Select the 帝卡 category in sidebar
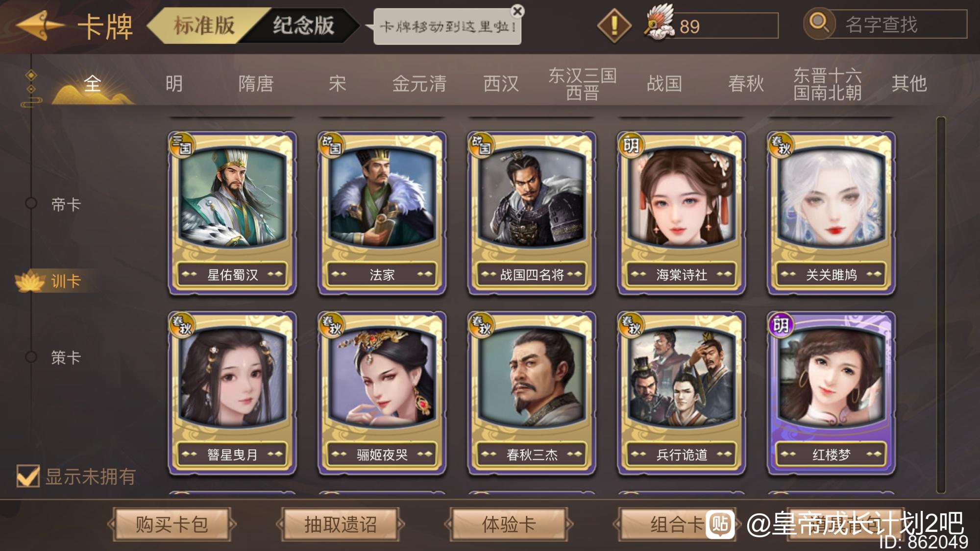Screen dimensions: 980x551 pos(66,204)
